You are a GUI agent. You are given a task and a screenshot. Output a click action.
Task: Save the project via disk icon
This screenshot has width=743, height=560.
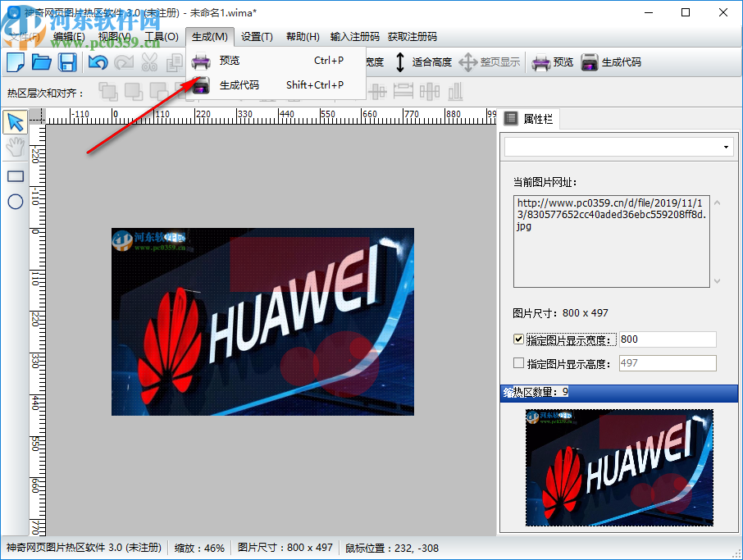(67, 61)
